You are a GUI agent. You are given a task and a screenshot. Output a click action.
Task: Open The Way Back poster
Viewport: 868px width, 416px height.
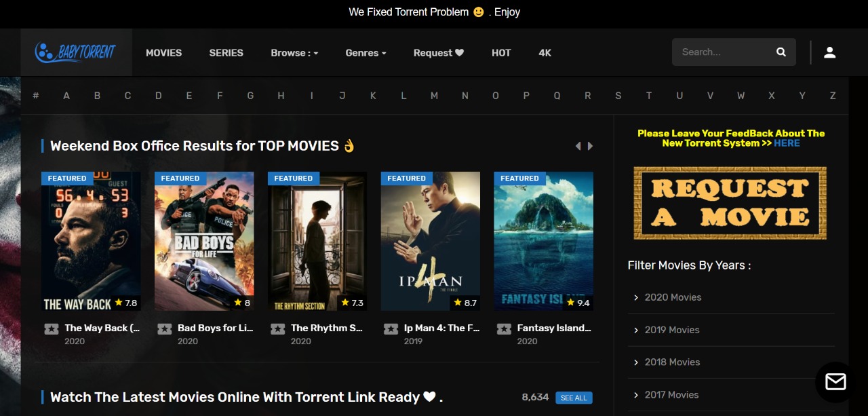91,241
